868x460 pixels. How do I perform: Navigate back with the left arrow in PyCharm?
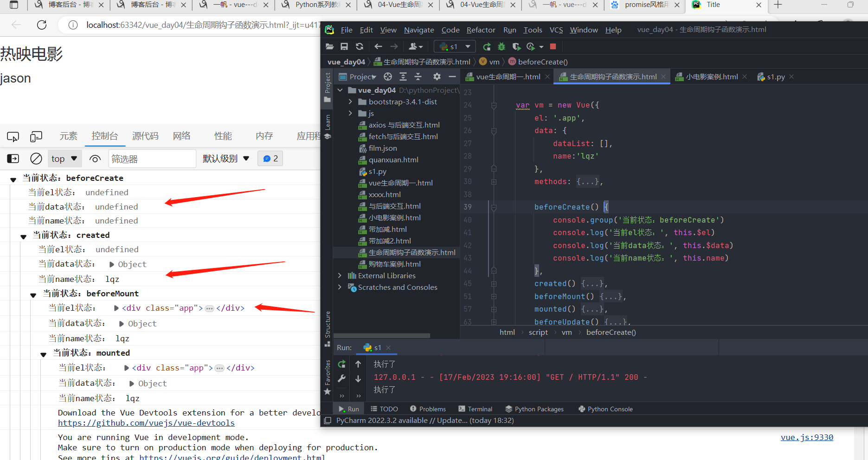tap(378, 46)
